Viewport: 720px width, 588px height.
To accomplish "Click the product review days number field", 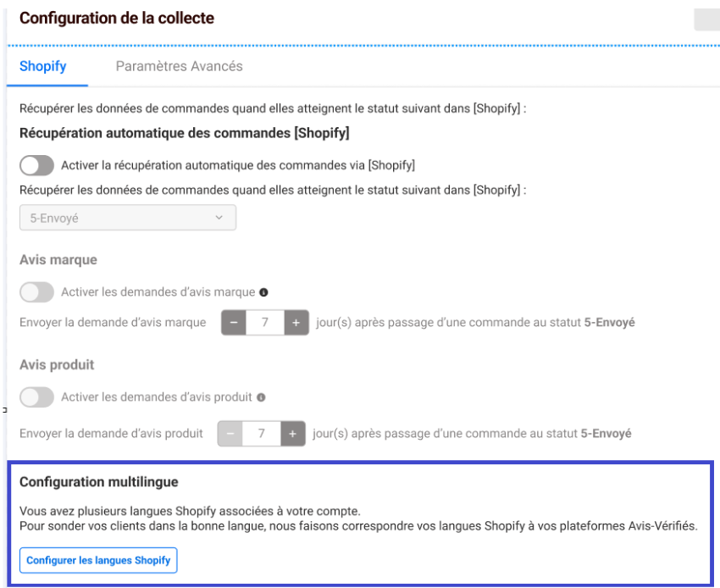I will (260, 433).
